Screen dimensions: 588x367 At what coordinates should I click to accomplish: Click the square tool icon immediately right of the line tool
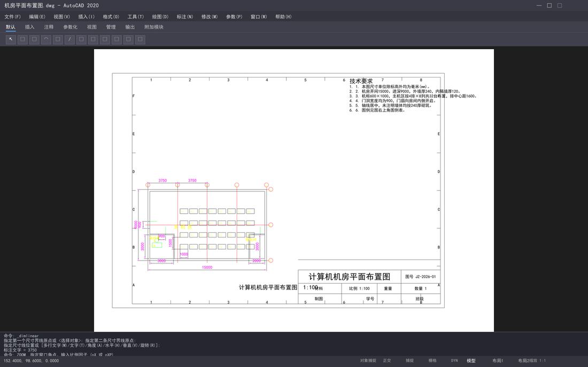tap(81, 40)
